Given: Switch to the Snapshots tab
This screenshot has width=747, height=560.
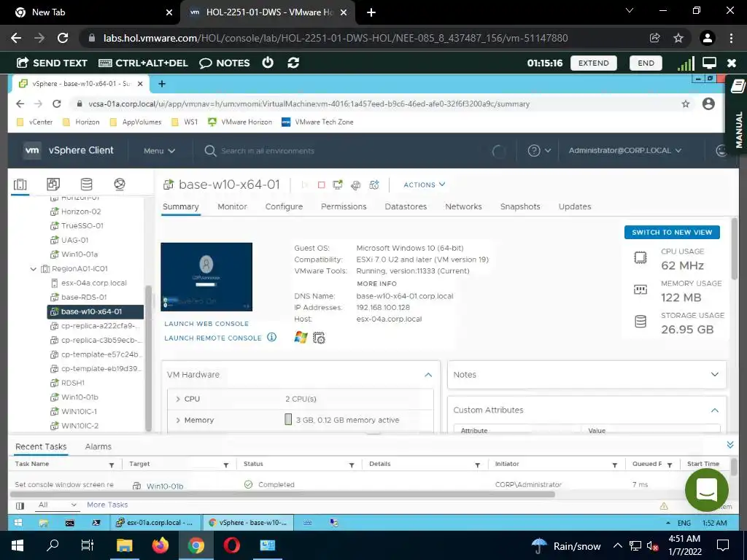Looking at the screenshot, I should [520, 206].
